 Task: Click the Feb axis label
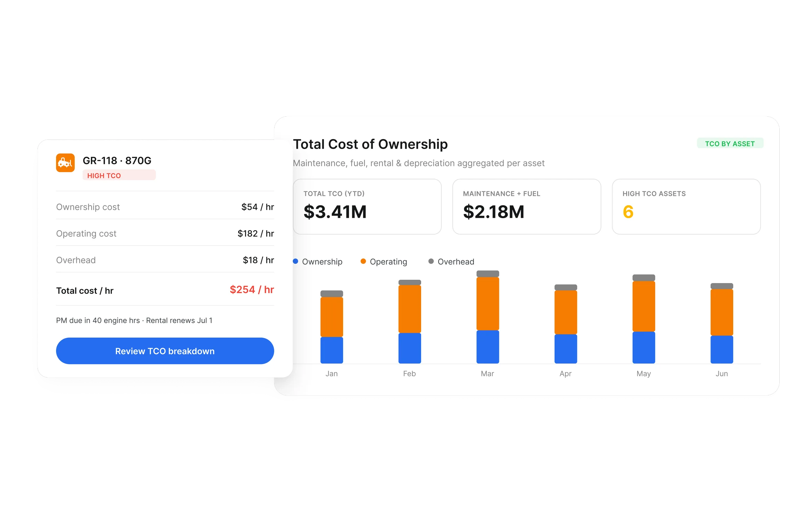[x=409, y=374]
